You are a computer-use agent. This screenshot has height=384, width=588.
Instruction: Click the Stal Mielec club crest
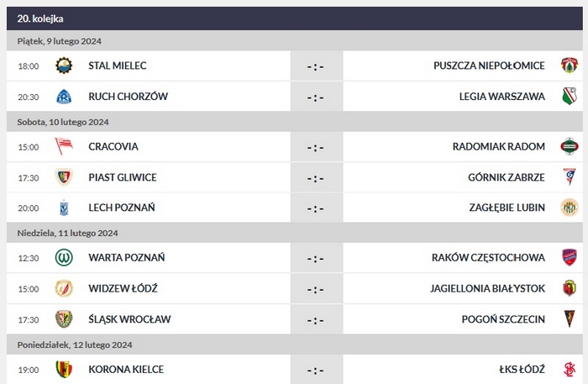(x=63, y=66)
